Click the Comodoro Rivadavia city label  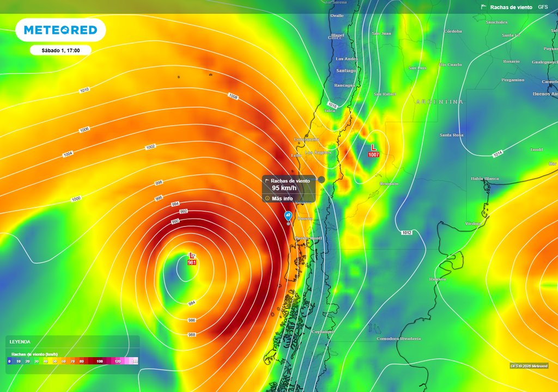click(x=398, y=339)
